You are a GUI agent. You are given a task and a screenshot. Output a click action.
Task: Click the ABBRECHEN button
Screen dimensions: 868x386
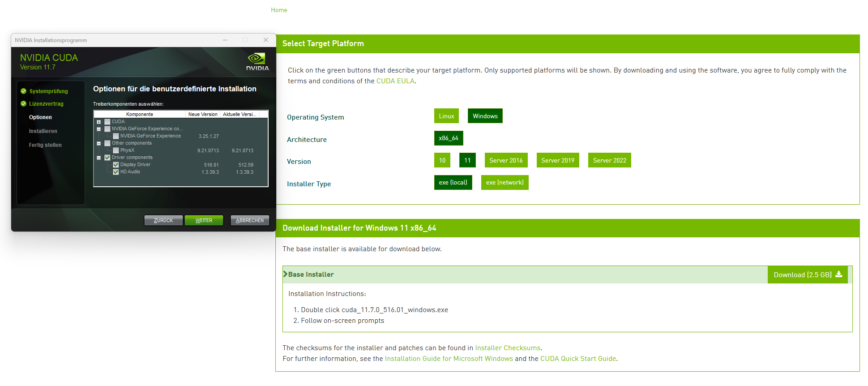pos(250,220)
